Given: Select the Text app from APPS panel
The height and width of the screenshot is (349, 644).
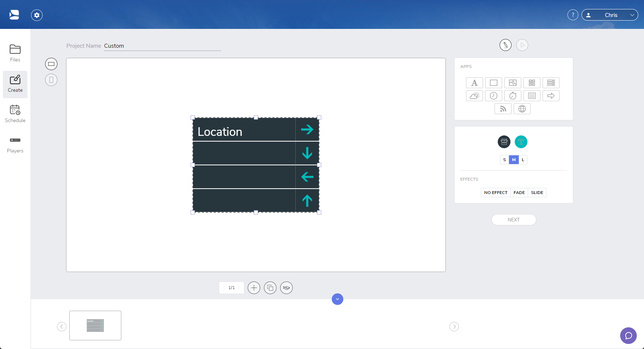Looking at the screenshot, I should [474, 82].
